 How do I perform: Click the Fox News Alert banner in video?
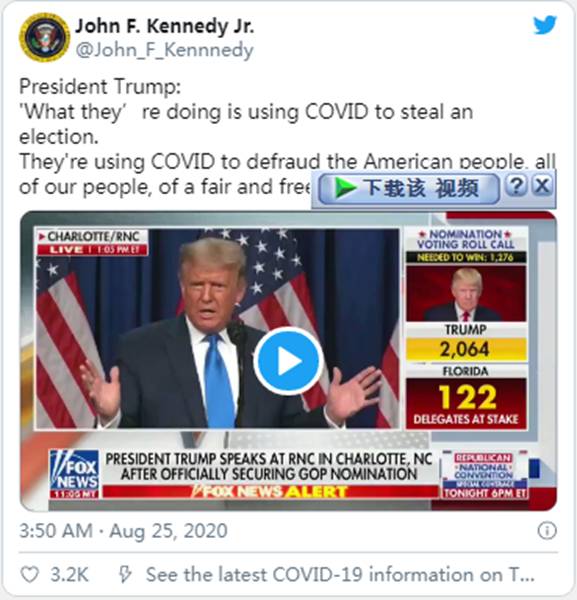tap(271, 491)
